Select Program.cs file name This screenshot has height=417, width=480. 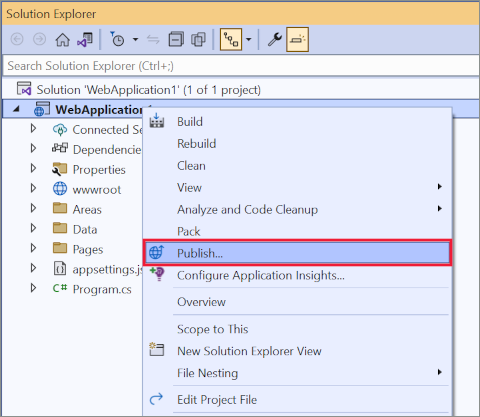pyautogui.click(x=102, y=290)
